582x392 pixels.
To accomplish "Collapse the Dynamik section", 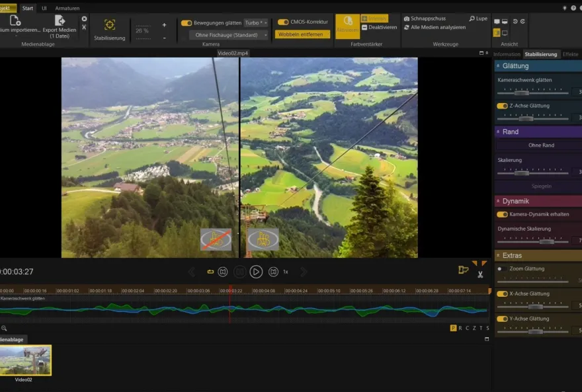I will click(498, 201).
